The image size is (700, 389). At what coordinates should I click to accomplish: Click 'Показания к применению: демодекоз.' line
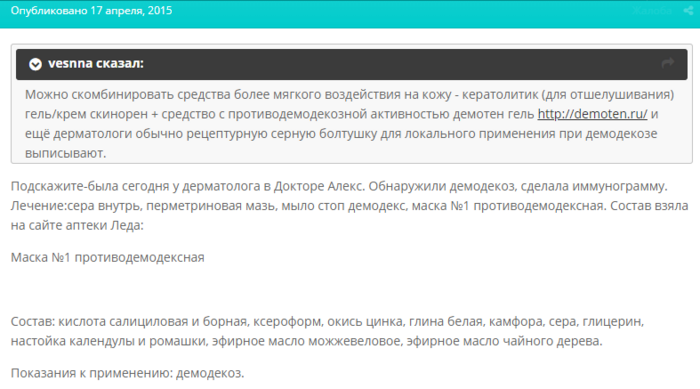(x=128, y=373)
